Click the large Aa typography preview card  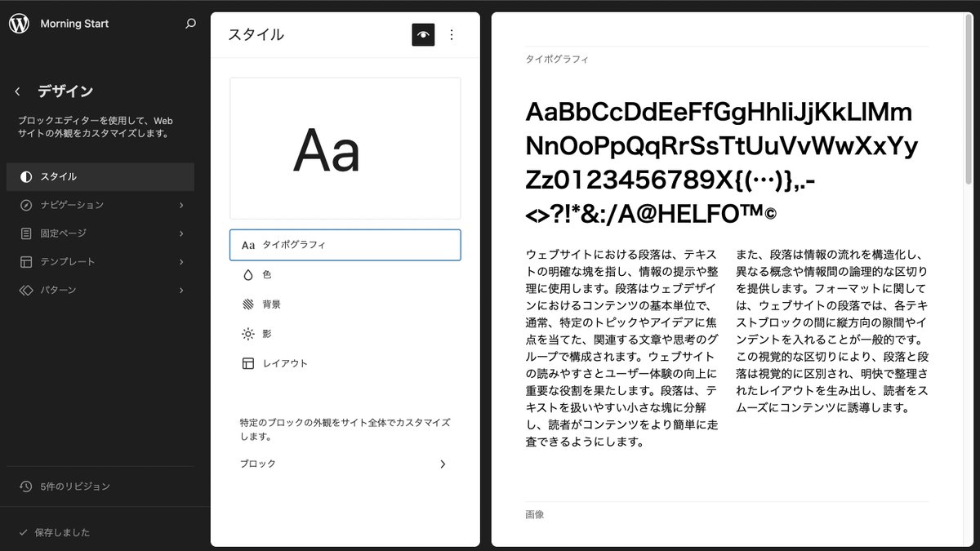tap(345, 148)
